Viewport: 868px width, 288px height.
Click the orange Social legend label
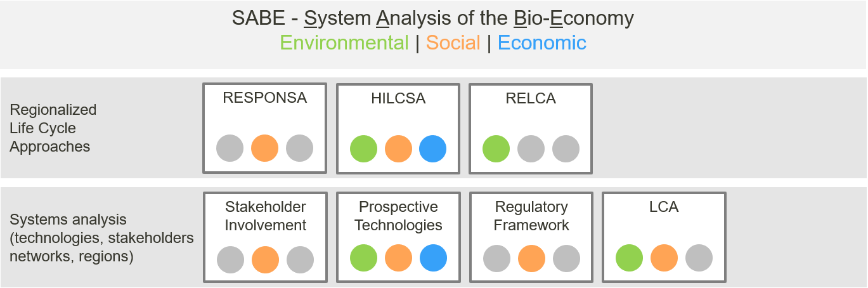(x=453, y=43)
